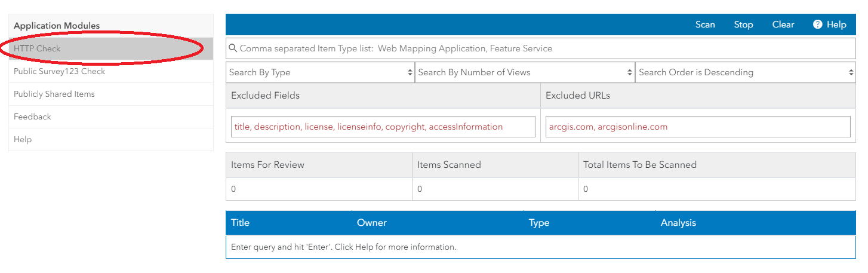Click the Help question-mark icon

[x=818, y=24]
